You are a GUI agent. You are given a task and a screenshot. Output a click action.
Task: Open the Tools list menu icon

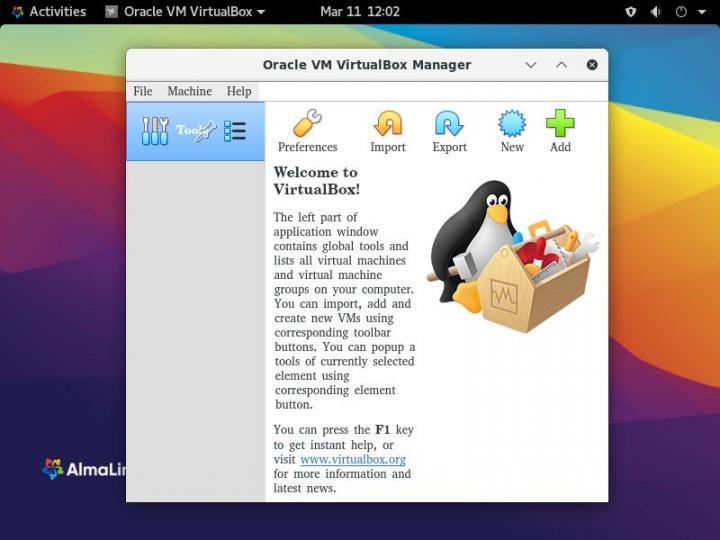click(x=235, y=131)
